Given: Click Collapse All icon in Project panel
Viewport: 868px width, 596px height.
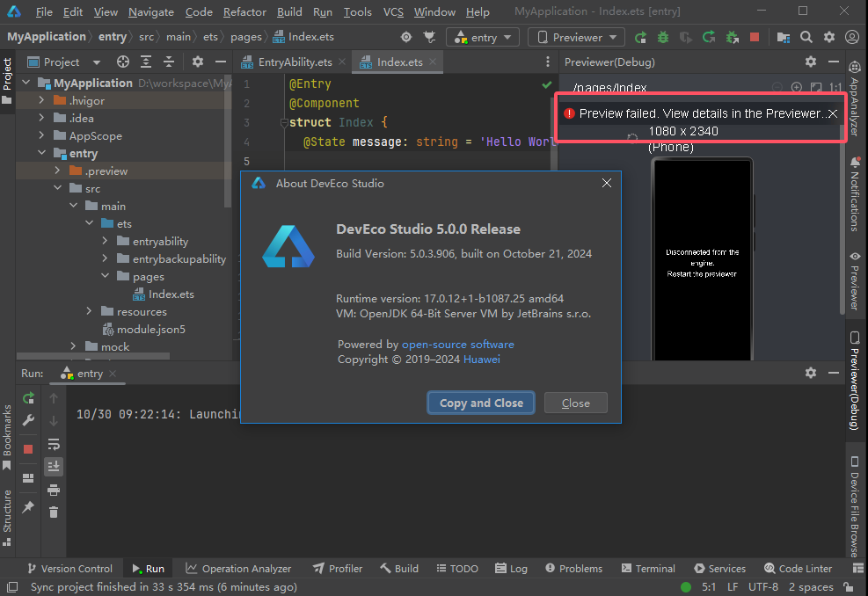Looking at the screenshot, I should click(168, 62).
